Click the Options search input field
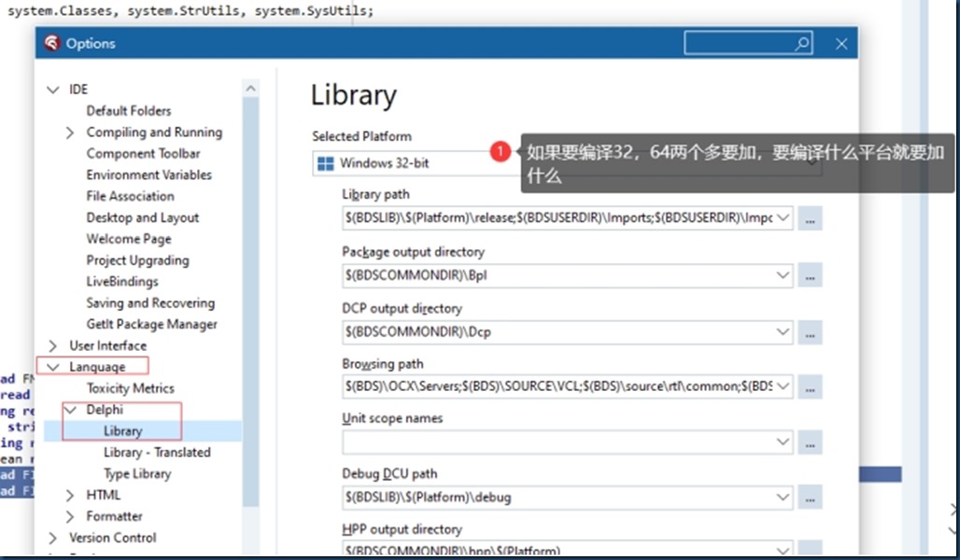 (748, 44)
